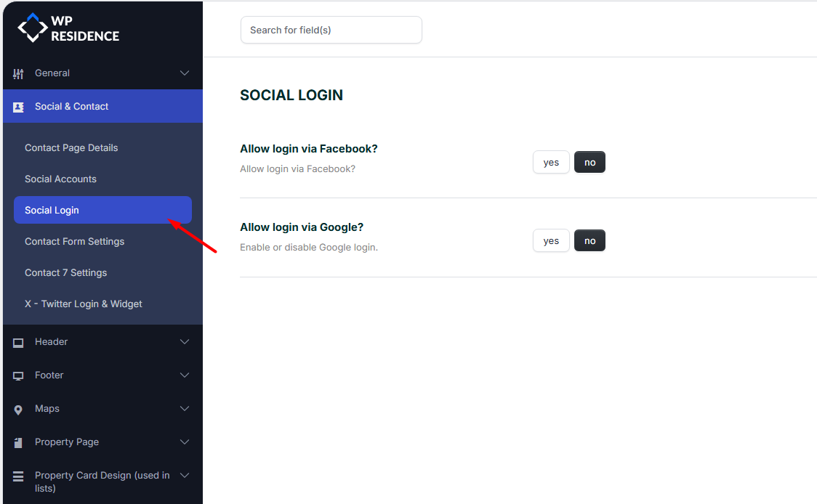This screenshot has height=504, width=817.
Task: Set Google login to no
Action: click(x=589, y=240)
